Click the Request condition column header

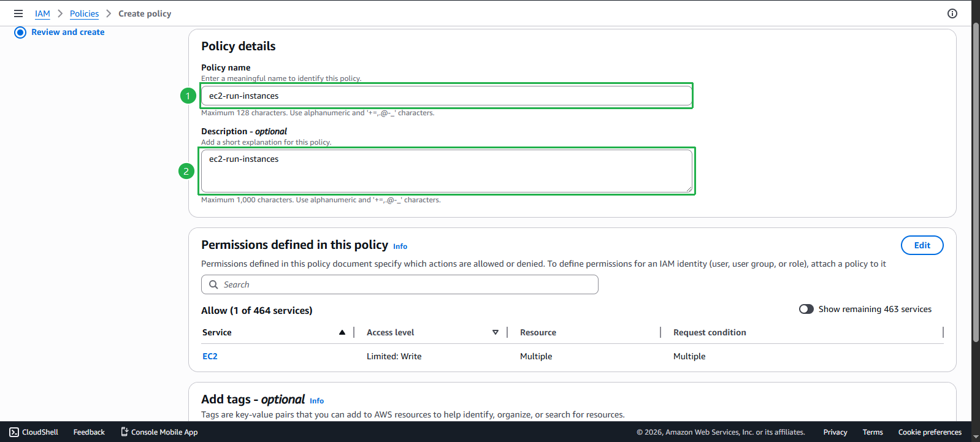(710, 332)
